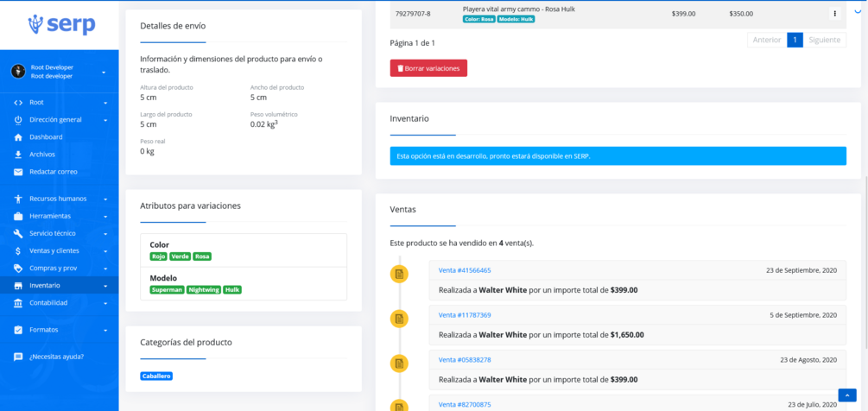Screen dimensions: 868x411
Task: Click the Dashboard home icon
Action: coord(18,137)
